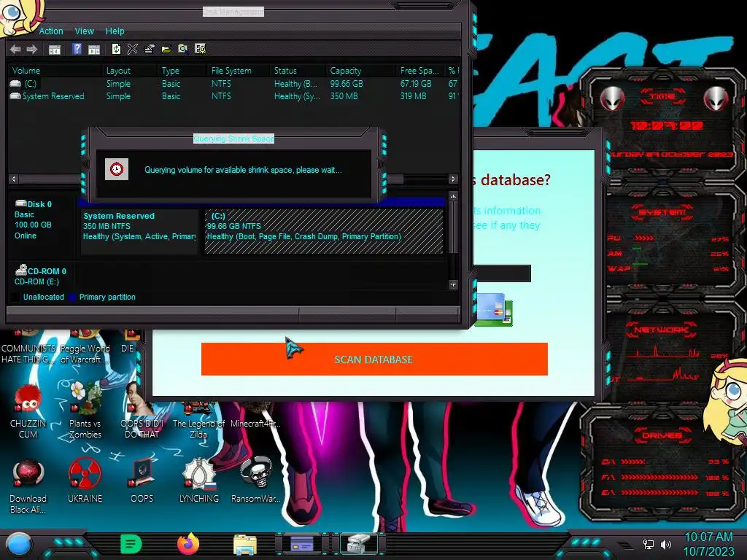
Task: Click the Volume column header
Action: [55, 71]
